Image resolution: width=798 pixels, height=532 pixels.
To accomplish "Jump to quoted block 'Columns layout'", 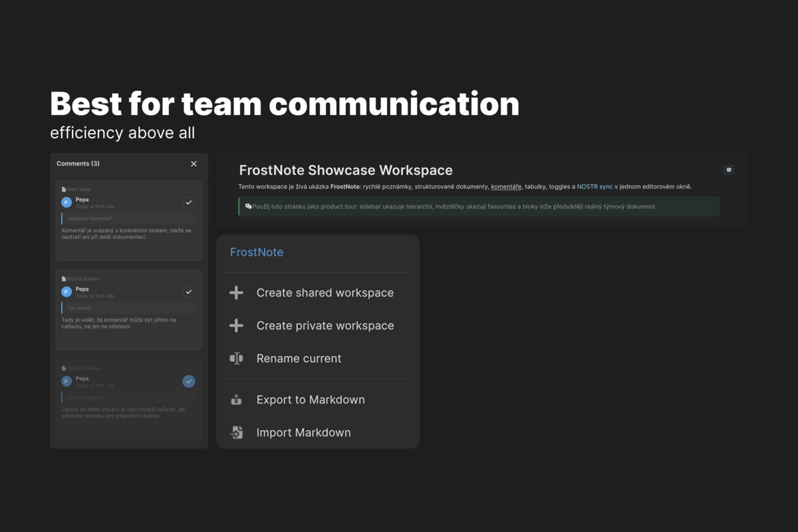I will pos(129,397).
